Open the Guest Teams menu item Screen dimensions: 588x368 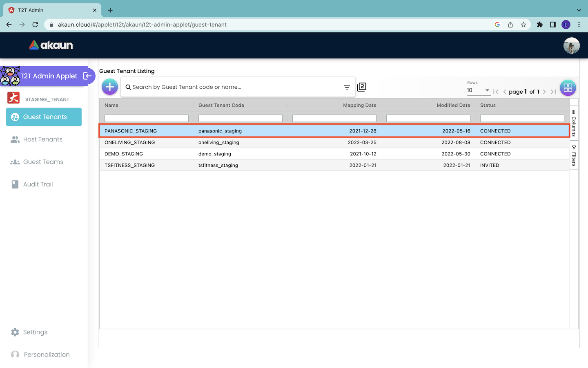pos(43,162)
